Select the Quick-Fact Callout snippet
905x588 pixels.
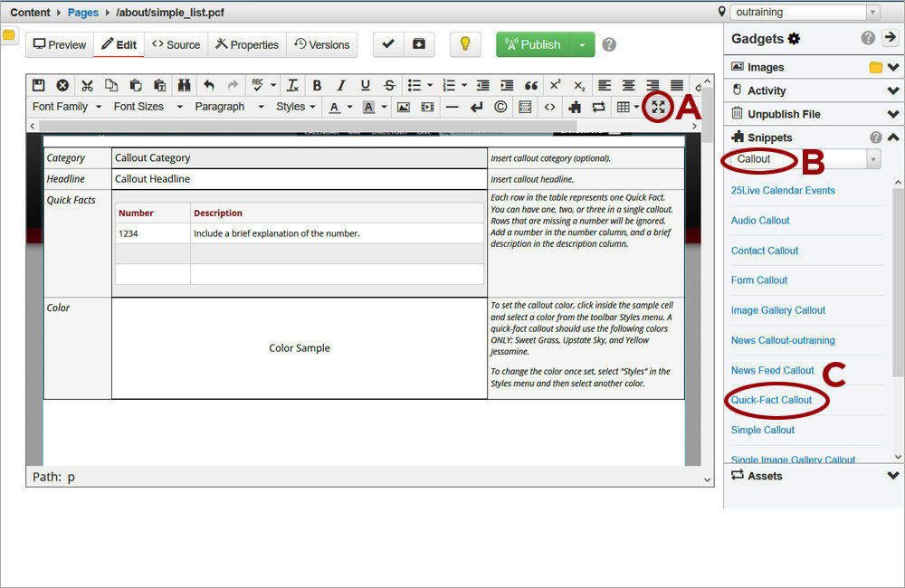(x=771, y=400)
